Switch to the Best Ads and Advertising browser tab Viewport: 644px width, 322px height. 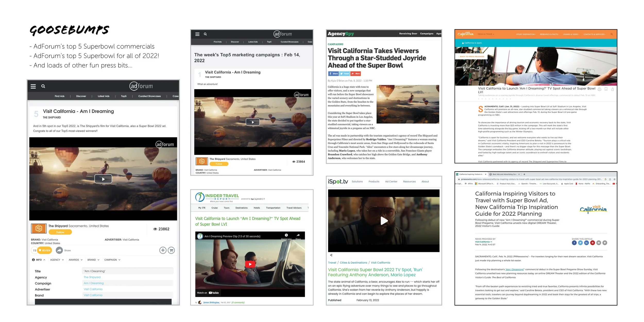click(504, 174)
